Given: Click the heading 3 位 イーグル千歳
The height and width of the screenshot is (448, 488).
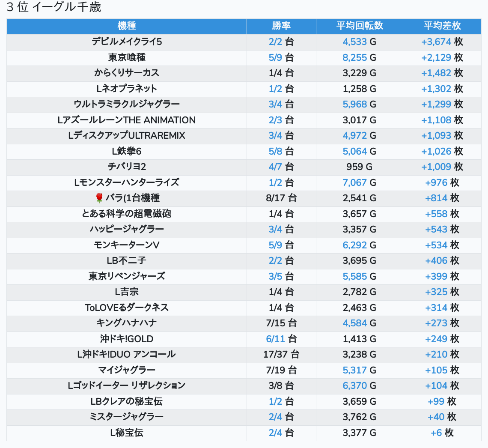Looking at the screenshot, I should tap(54, 8).
